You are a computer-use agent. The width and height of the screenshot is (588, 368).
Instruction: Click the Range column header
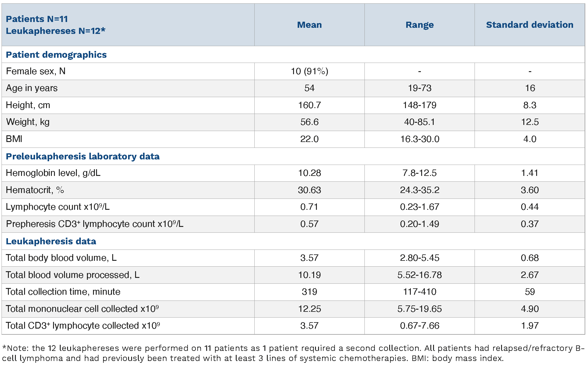click(x=419, y=25)
